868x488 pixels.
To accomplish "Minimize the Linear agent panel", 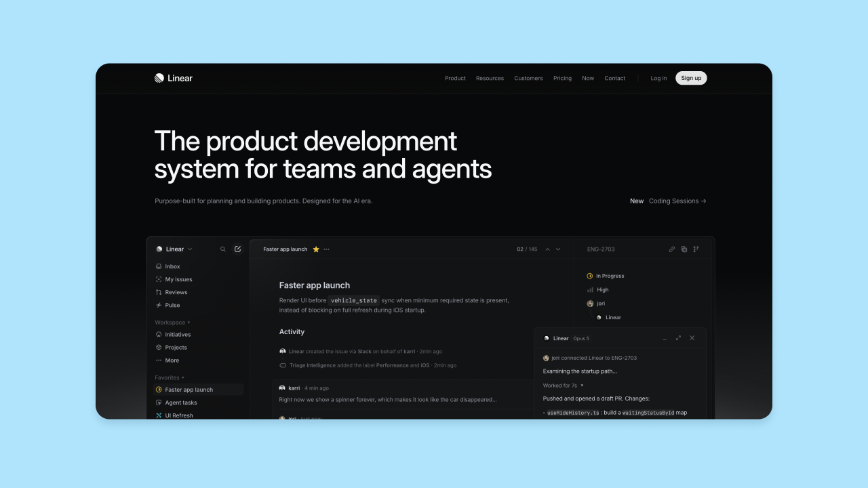I will [x=665, y=338].
